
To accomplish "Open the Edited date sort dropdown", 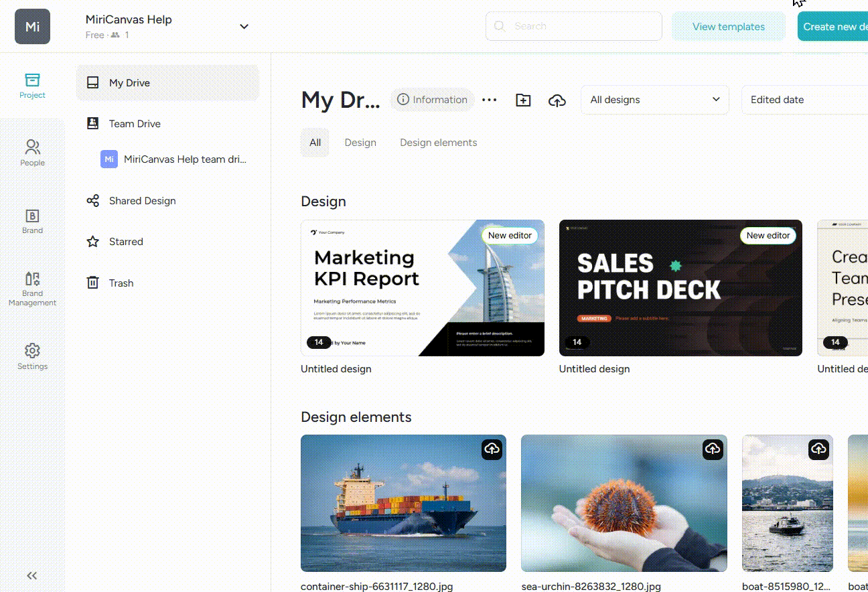I will (804, 100).
